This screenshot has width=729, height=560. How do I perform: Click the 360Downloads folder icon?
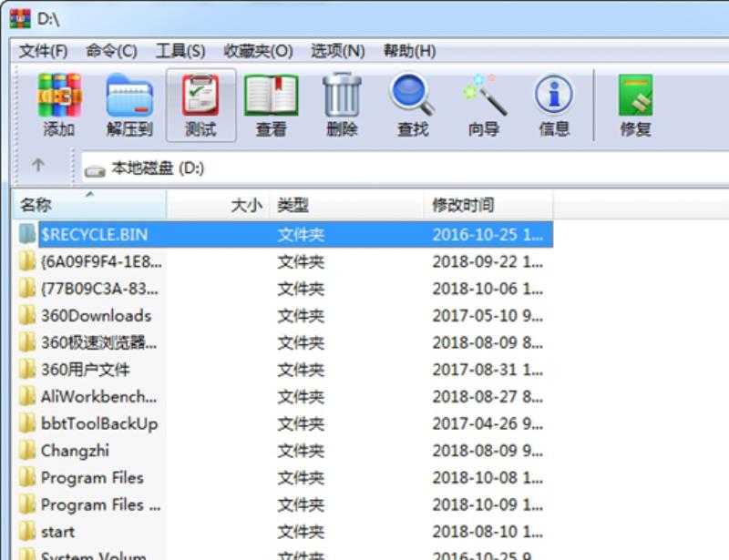click(27, 316)
